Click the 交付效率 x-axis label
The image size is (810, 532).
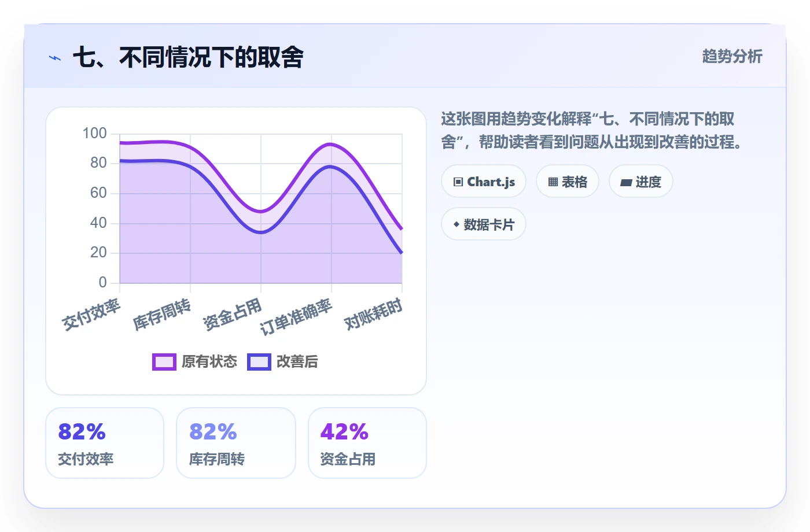91,315
